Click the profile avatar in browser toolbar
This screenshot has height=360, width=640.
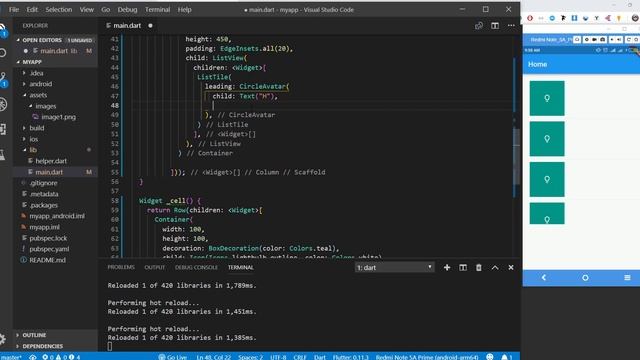coord(635,18)
